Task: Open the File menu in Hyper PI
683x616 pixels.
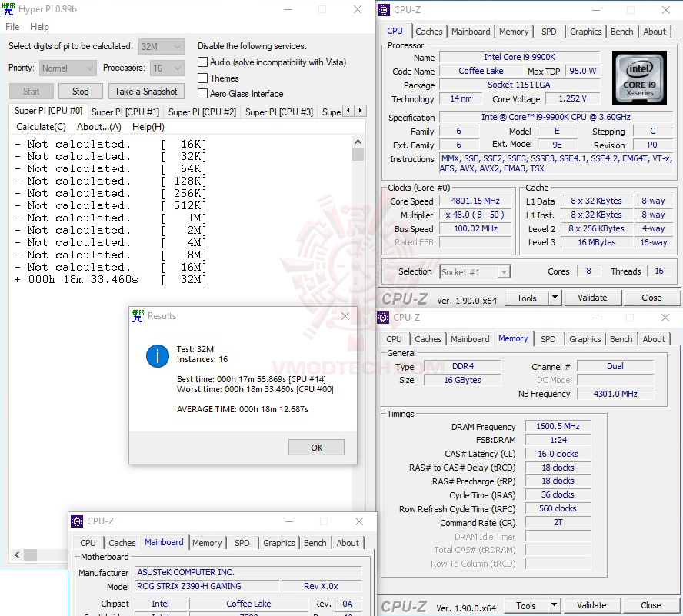Action: coord(12,27)
